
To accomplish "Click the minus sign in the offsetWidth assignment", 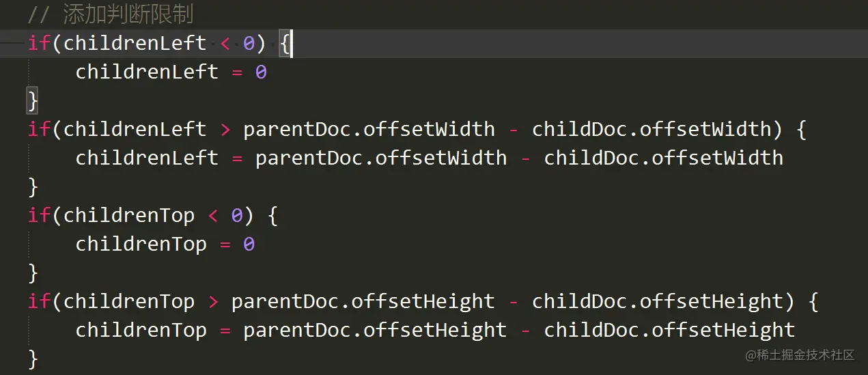I will click(526, 158).
